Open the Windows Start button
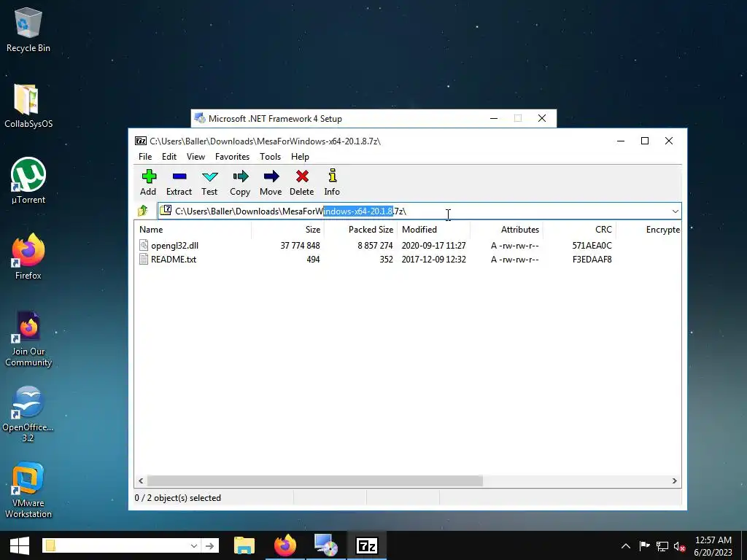Screen dimensions: 747x560 click(x=20, y=545)
